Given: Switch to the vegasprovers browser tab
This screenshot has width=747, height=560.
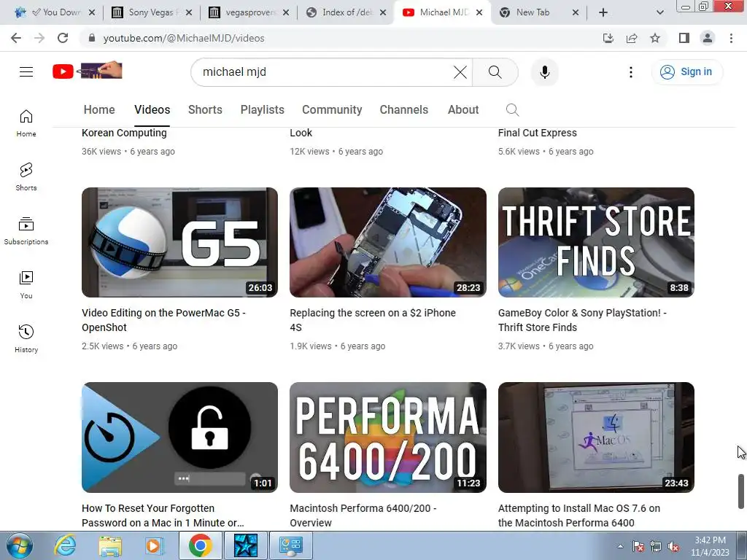Looking at the screenshot, I should pyautogui.click(x=249, y=12).
